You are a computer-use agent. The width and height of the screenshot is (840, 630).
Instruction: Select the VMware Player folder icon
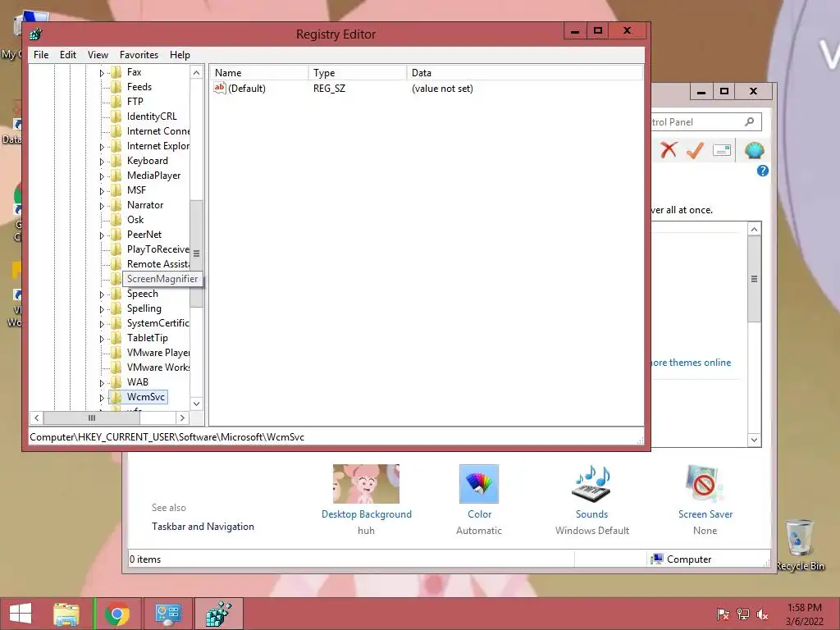click(x=116, y=353)
